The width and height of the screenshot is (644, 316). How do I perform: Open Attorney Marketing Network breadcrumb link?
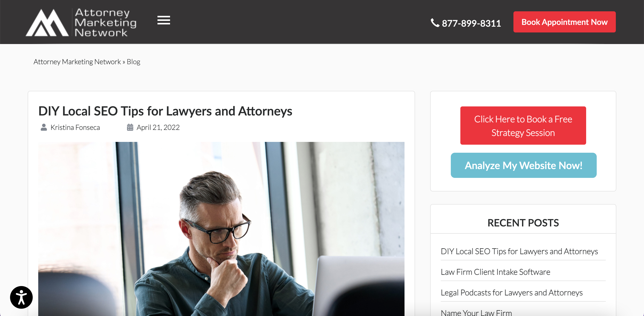pyautogui.click(x=77, y=62)
